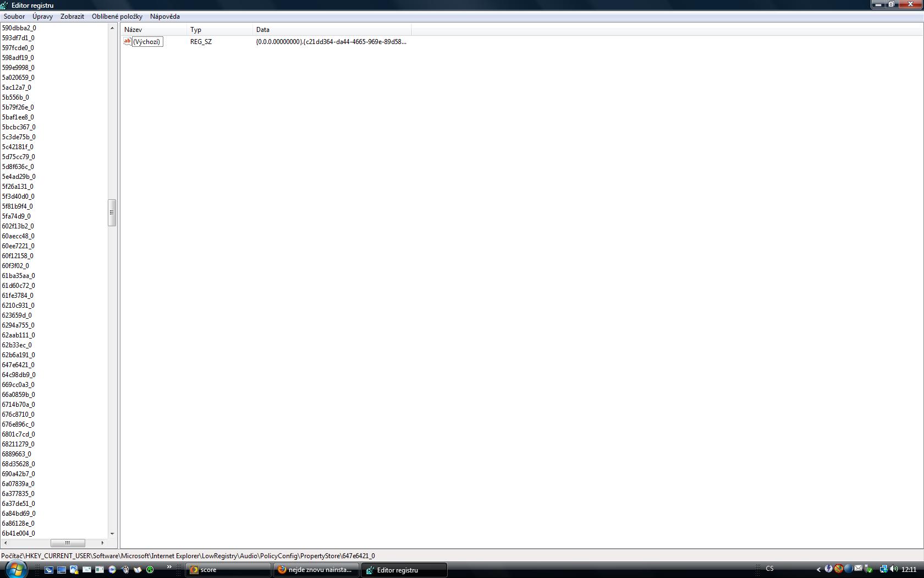Select the 60f3f02_0 registry key
Screen dimensions: 924x578
point(15,266)
